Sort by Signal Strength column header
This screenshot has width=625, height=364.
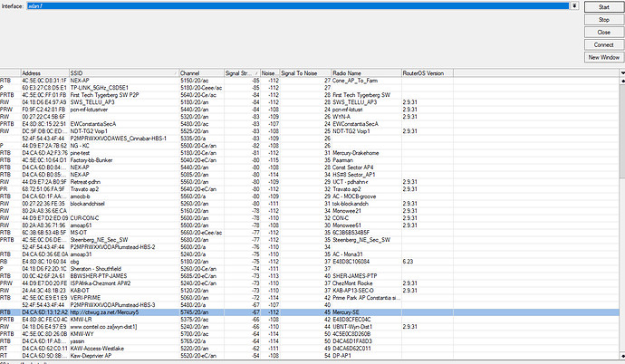click(239, 72)
